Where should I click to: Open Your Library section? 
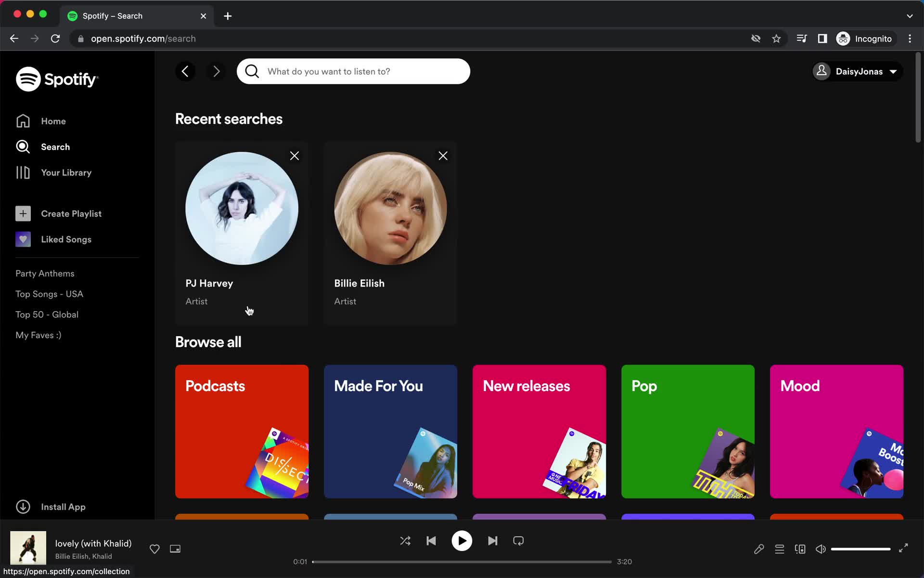coord(66,172)
